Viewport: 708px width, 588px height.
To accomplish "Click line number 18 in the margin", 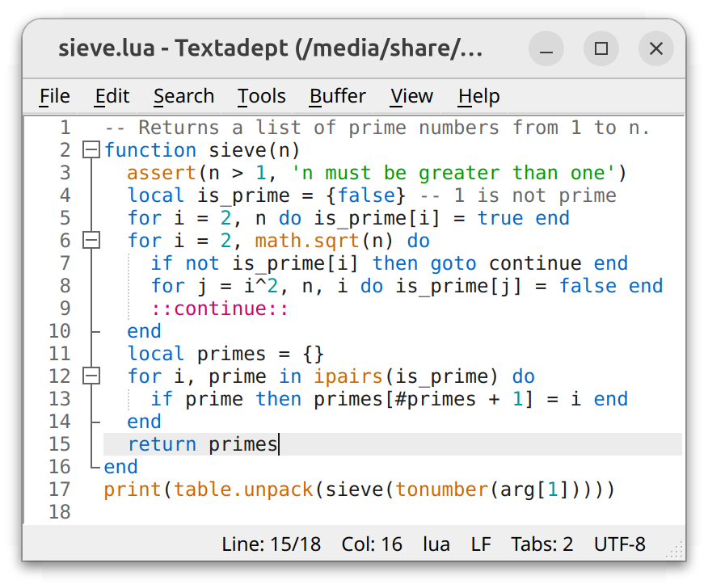I will 60,512.
